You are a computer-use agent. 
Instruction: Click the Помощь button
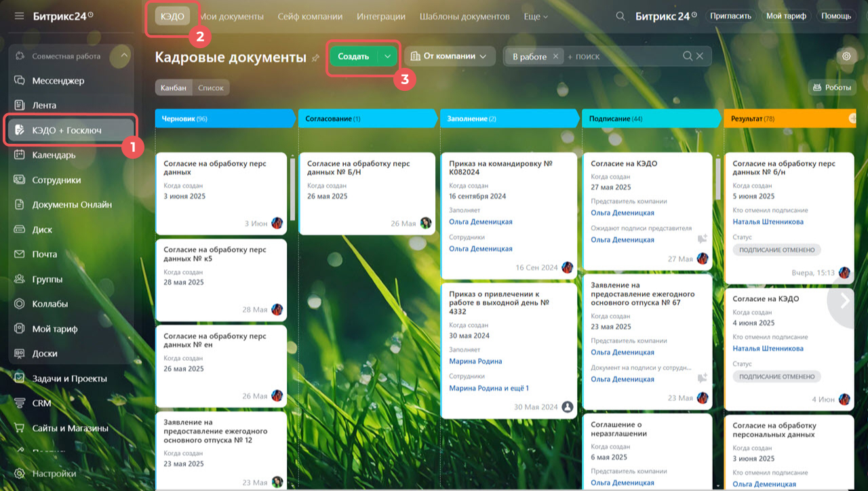pyautogui.click(x=836, y=16)
